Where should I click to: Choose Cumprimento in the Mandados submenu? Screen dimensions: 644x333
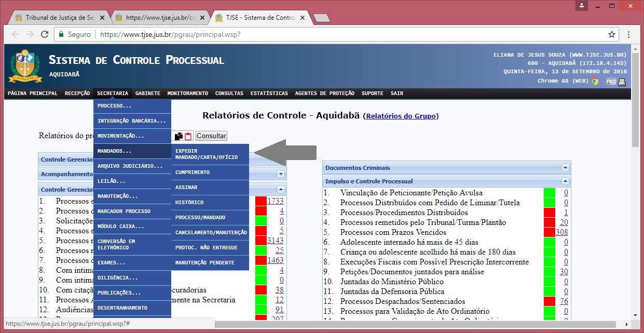[x=210, y=172]
